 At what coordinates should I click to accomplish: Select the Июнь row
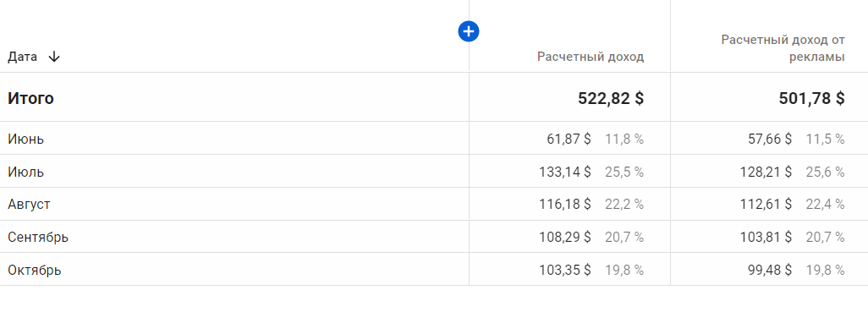(434, 139)
